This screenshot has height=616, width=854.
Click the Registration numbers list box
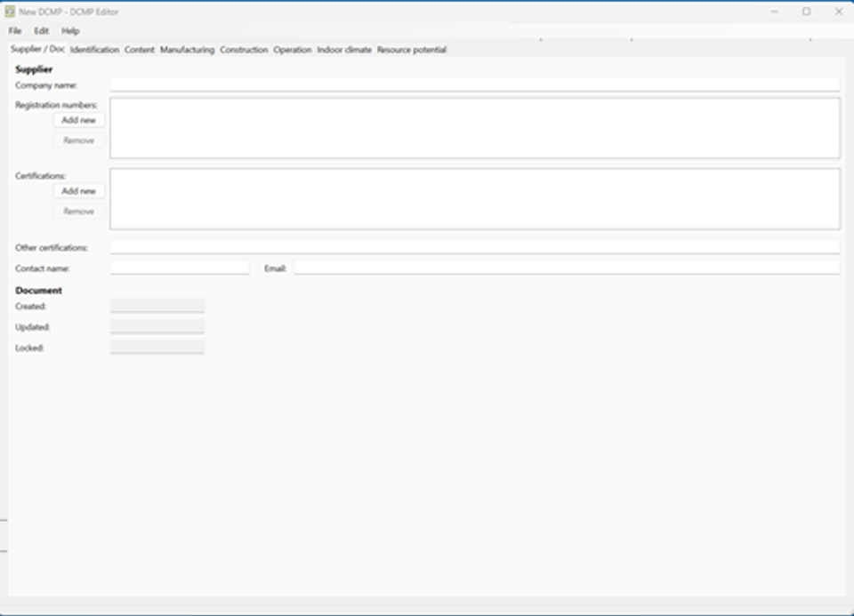pos(475,128)
